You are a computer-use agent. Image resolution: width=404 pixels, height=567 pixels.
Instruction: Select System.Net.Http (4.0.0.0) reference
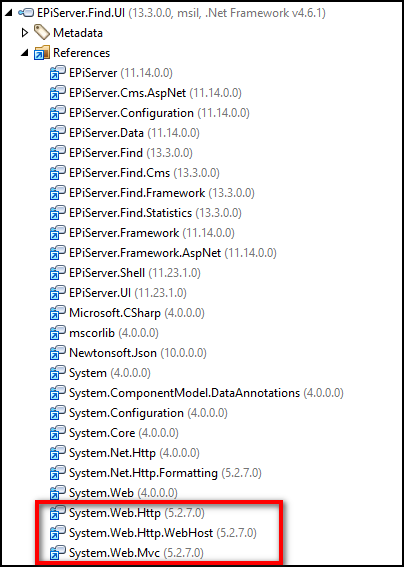tap(134, 452)
